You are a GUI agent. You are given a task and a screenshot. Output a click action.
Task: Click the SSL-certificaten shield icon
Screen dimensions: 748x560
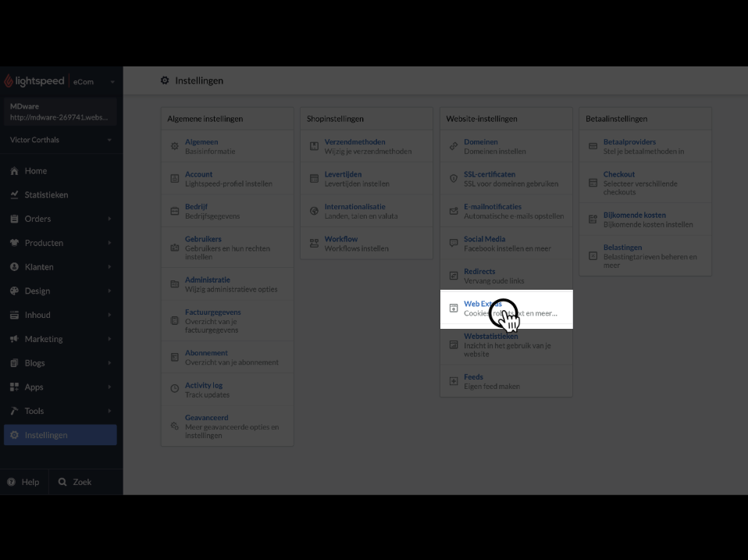coord(454,178)
